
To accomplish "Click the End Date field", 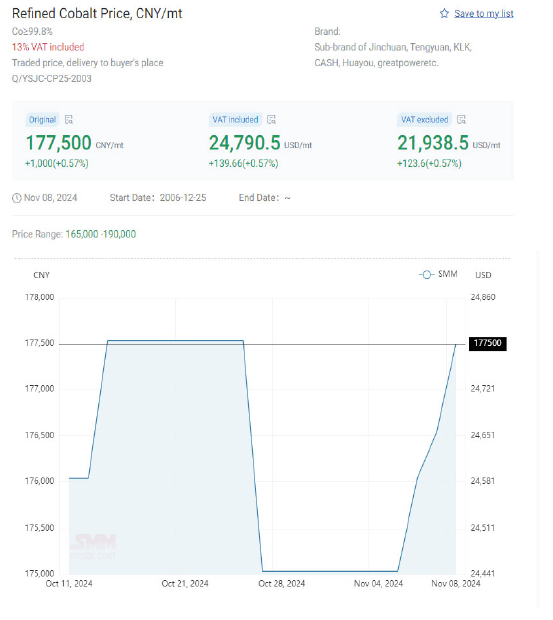I will point(264,198).
